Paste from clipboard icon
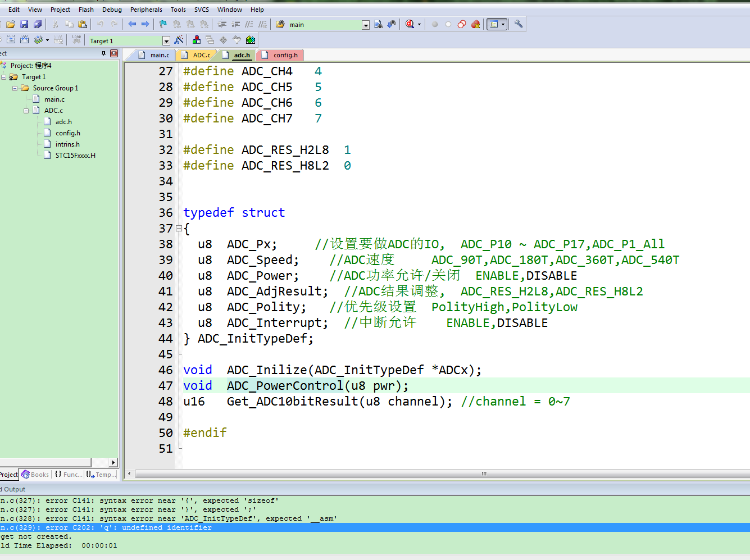 83,24
